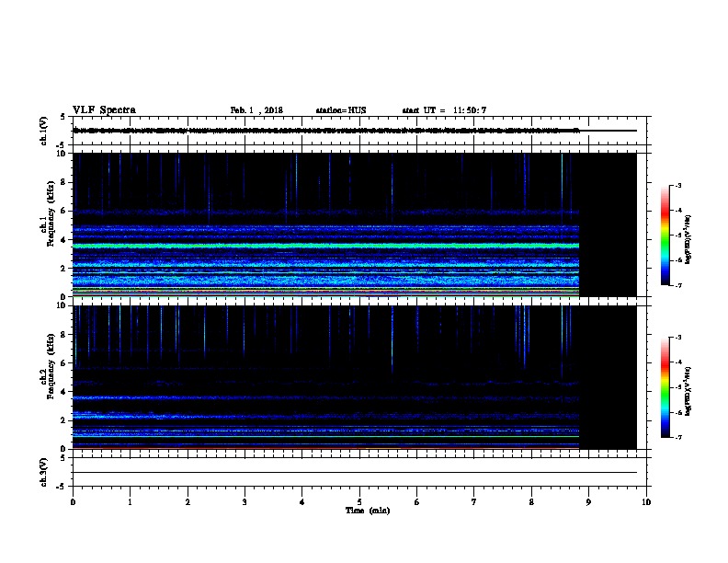Image resolution: width=728 pixels, height=563 pixels.
Task: Click the "station=HUS" header label
Action: click(341, 110)
